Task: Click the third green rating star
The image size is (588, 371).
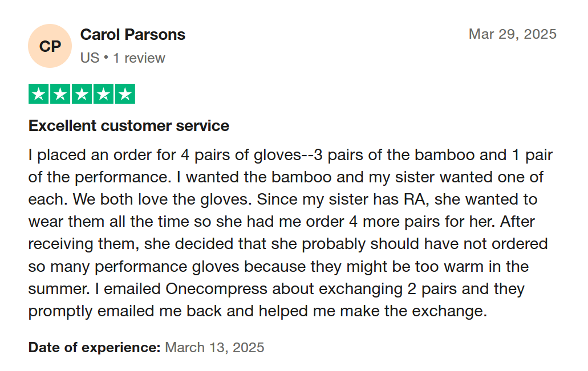Action: click(82, 94)
